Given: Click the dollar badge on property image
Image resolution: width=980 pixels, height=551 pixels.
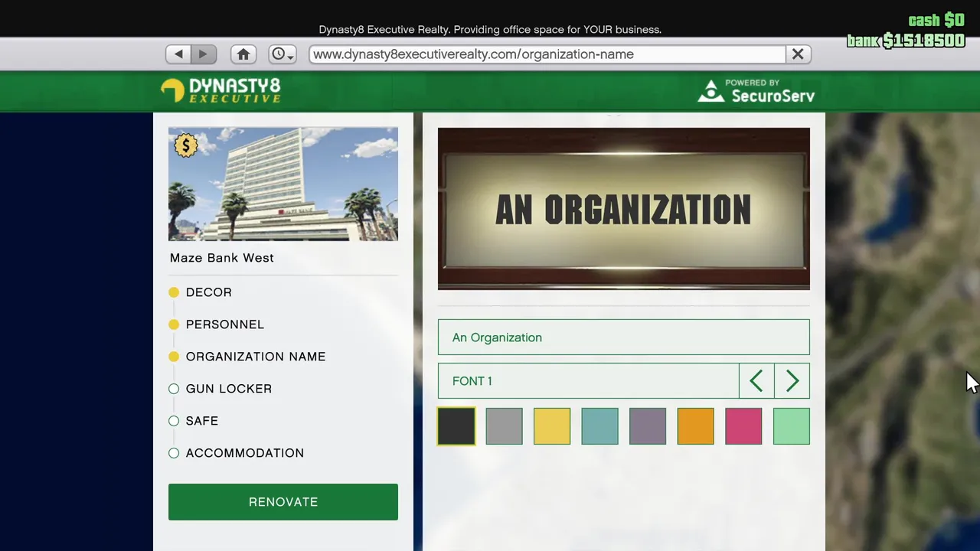Looking at the screenshot, I should 186,145.
